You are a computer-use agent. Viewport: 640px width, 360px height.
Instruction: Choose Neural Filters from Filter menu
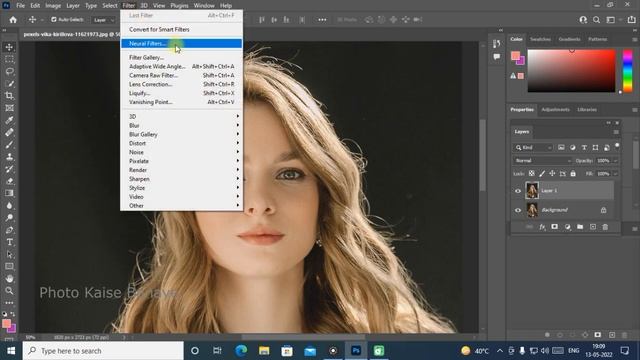181,43
